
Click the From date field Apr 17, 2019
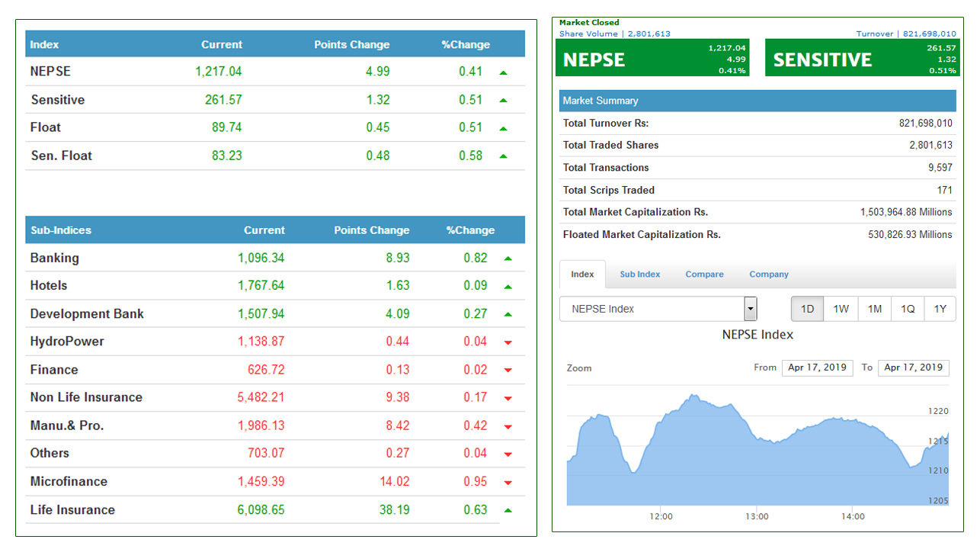point(817,368)
